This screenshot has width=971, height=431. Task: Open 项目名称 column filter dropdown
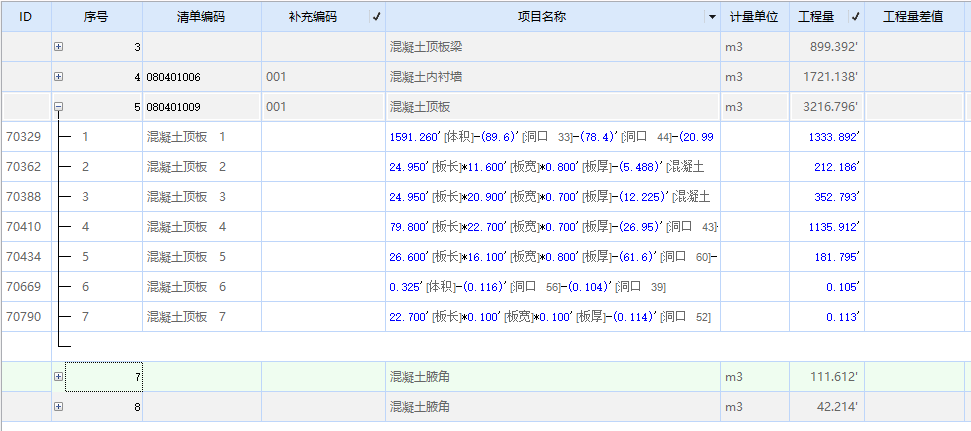[x=711, y=16]
